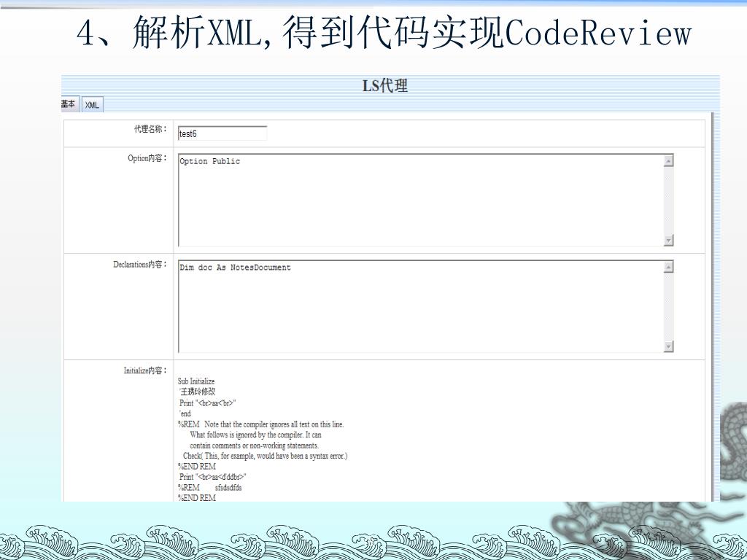Click the first %END REM line

coord(197,466)
